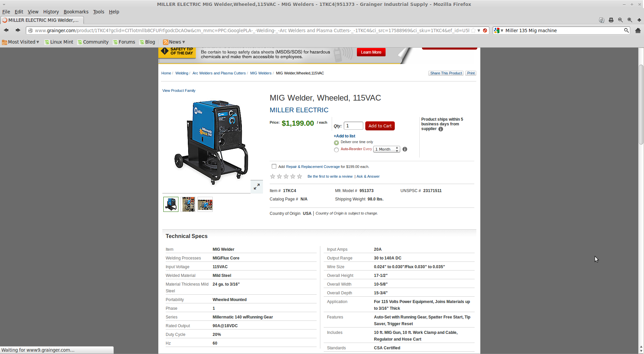Click Be the first to write a review
The width and height of the screenshot is (644, 354).
330,177
